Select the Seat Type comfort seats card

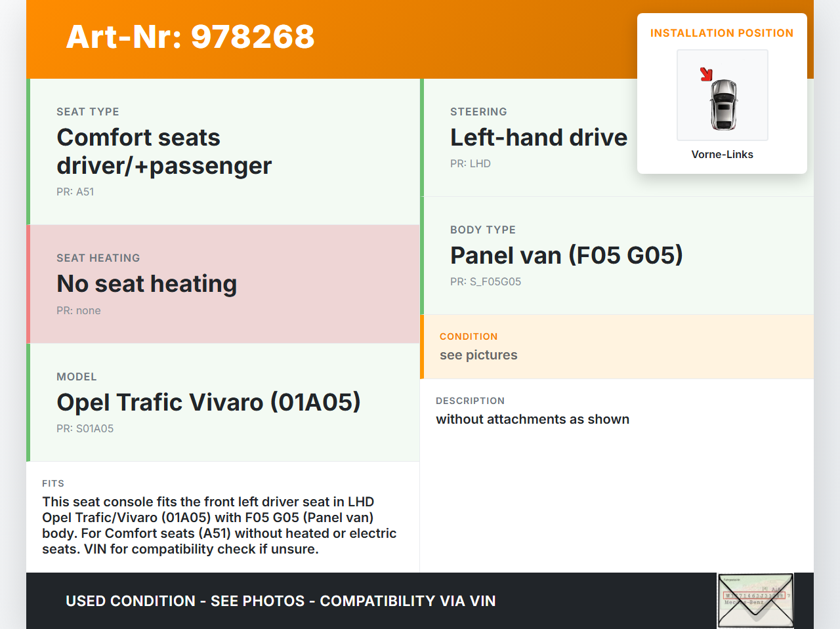(223, 152)
